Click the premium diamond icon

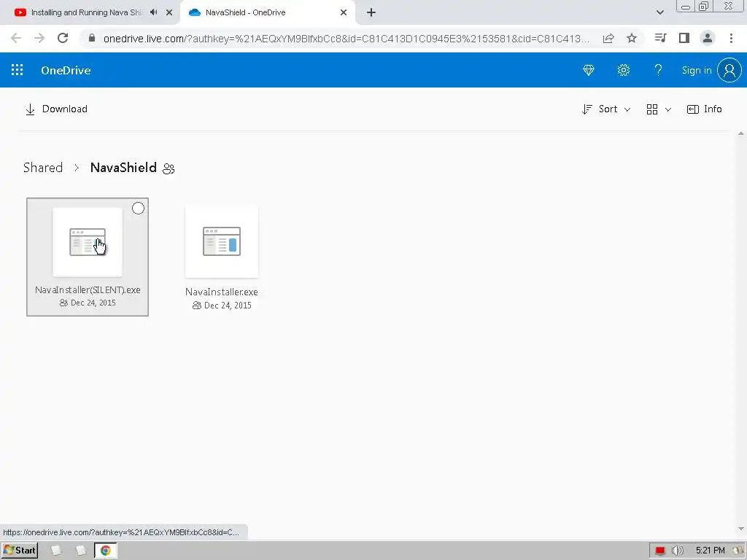[x=589, y=70]
